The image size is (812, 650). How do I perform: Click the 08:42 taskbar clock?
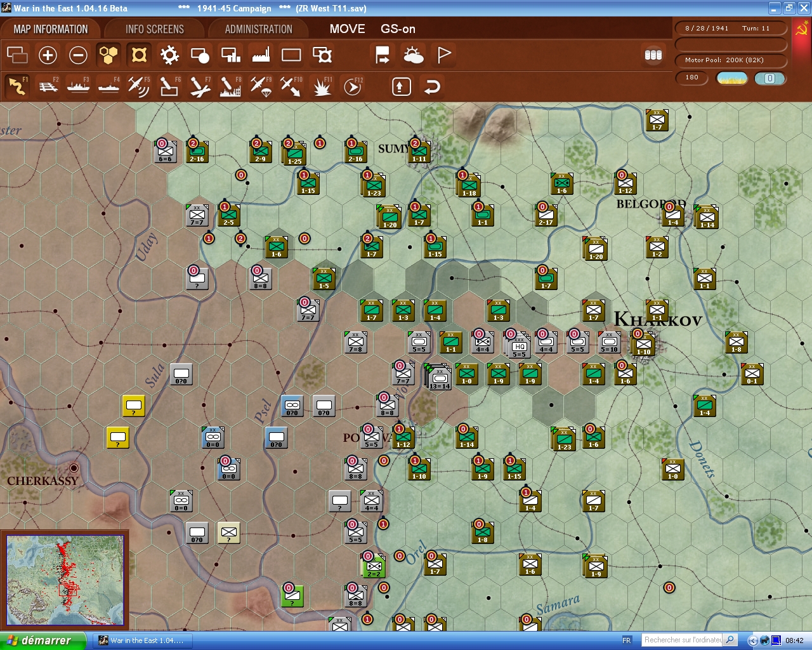[794, 640]
